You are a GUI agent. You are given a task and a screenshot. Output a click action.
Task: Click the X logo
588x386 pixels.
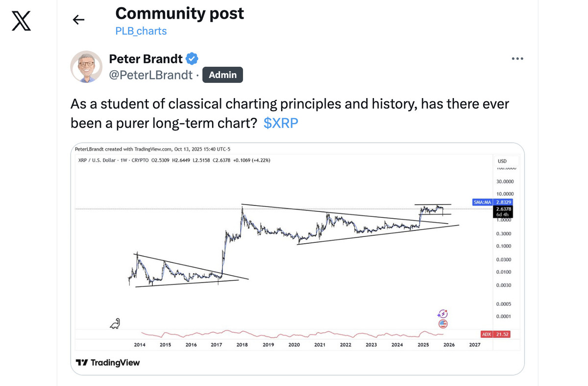click(x=21, y=21)
